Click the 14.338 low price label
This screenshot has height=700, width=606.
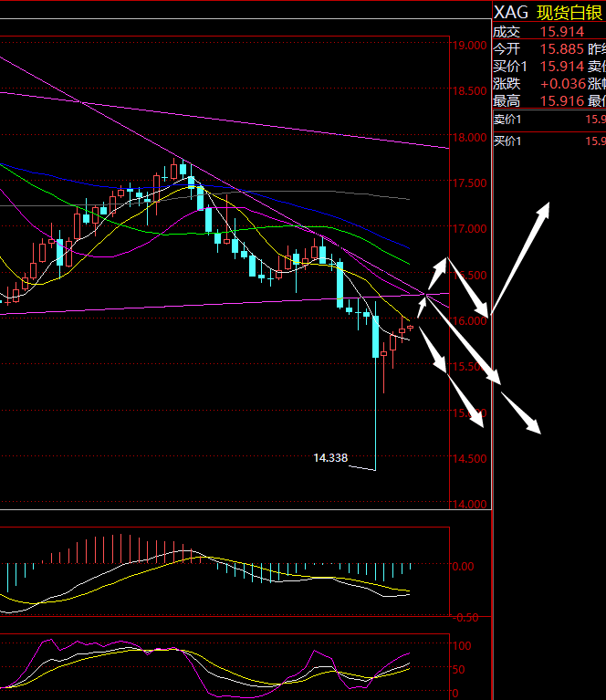coord(330,458)
